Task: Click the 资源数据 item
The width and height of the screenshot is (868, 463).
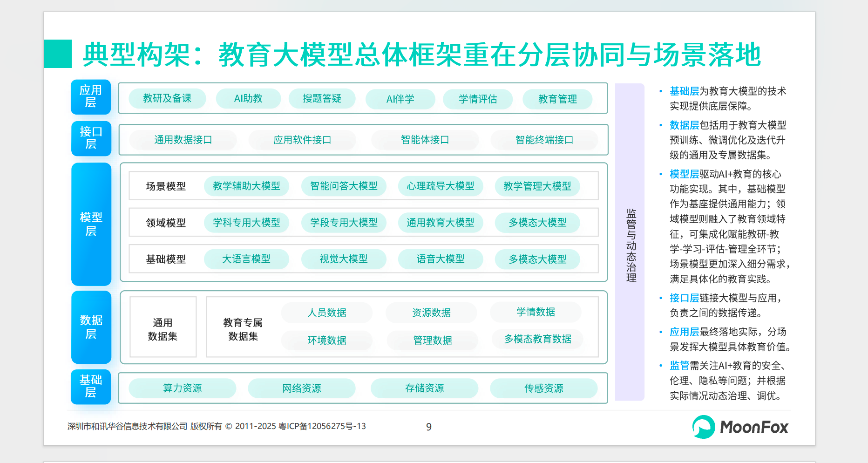Action: click(x=431, y=313)
